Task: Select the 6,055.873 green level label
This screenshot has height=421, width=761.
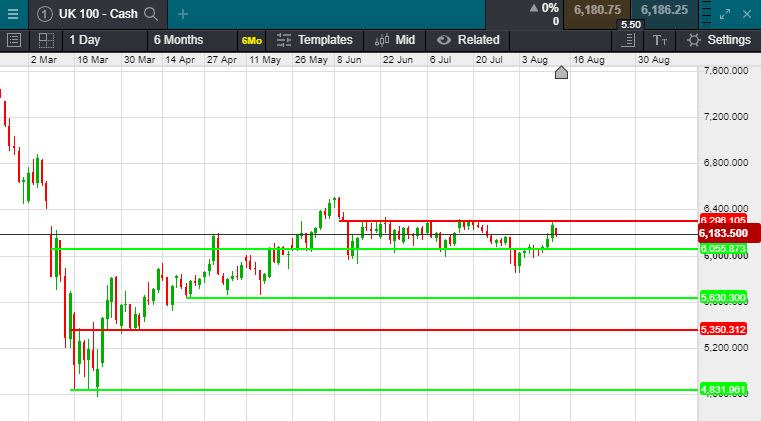Action: point(723,249)
